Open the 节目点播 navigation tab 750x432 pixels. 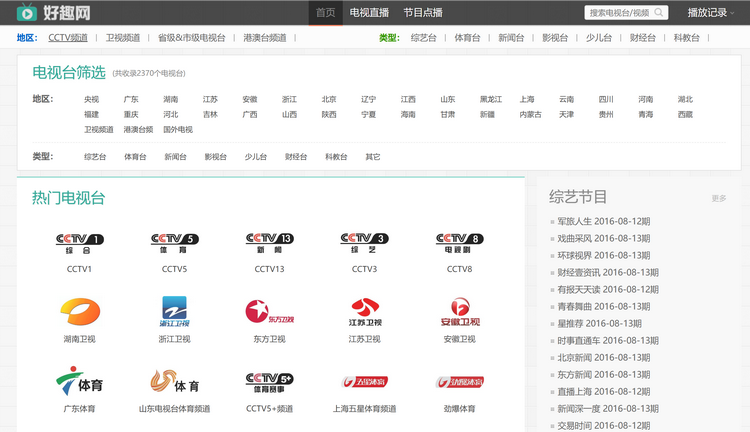coord(423,13)
